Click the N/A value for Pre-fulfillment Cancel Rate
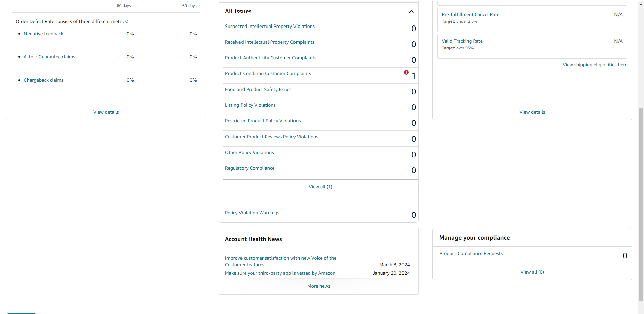Screen dimensions: 644x314 click(x=618, y=14)
